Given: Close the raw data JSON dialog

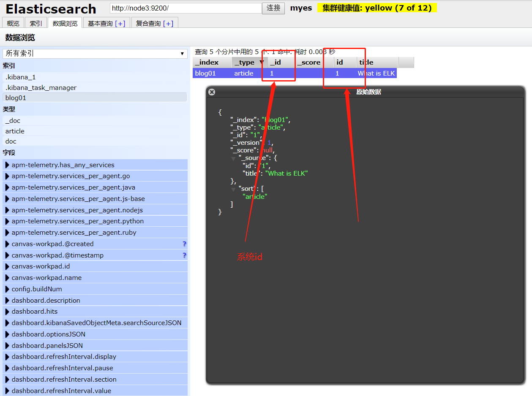Looking at the screenshot, I should coord(212,92).
